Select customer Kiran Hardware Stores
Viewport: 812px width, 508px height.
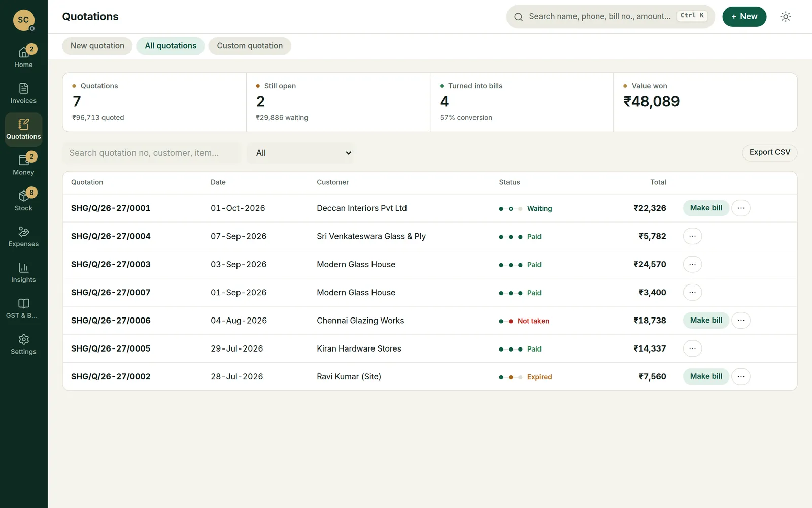point(359,348)
